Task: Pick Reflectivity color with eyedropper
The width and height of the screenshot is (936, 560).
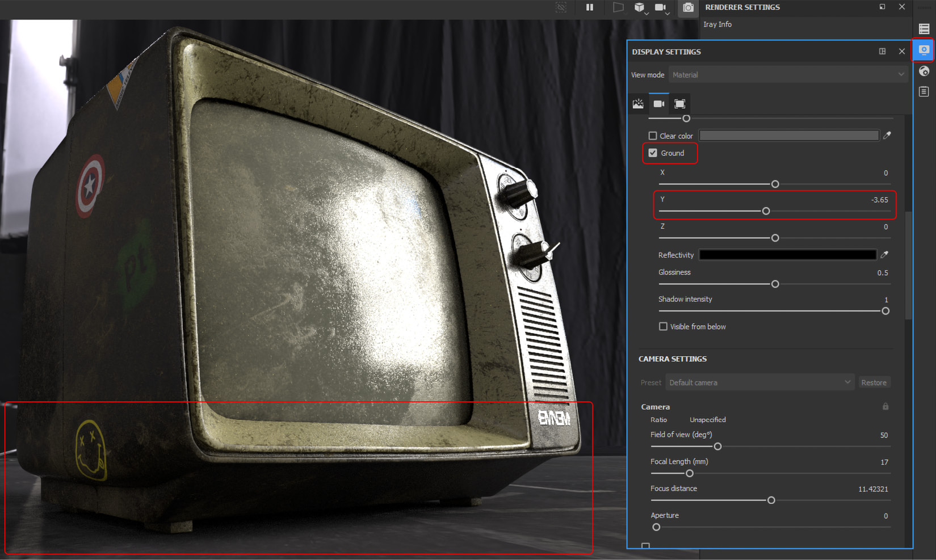Action: (x=884, y=255)
